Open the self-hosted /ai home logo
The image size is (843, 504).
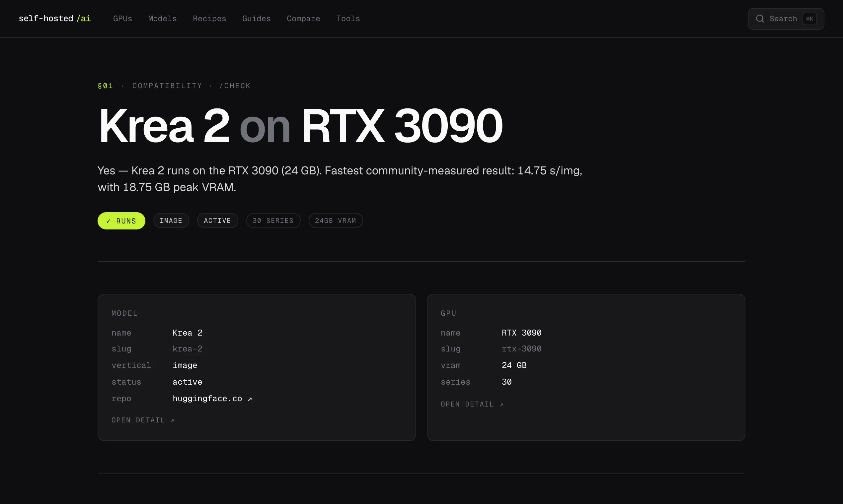point(55,19)
